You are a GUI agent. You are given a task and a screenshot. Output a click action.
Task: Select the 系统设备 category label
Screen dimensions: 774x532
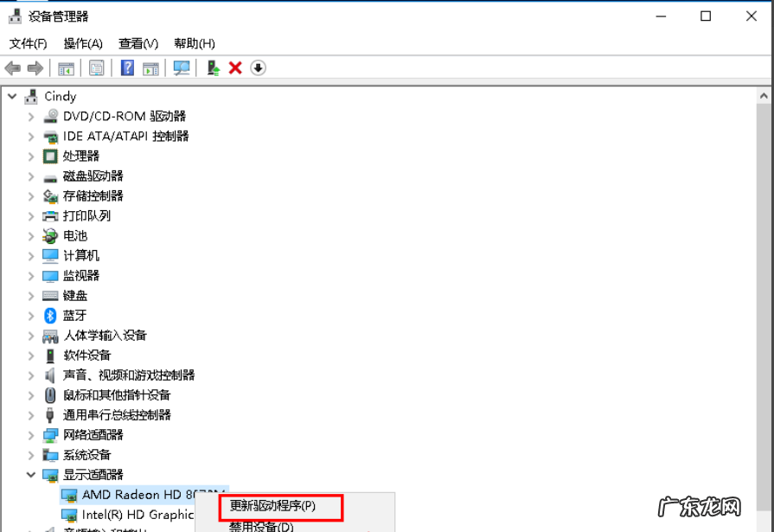point(87,455)
